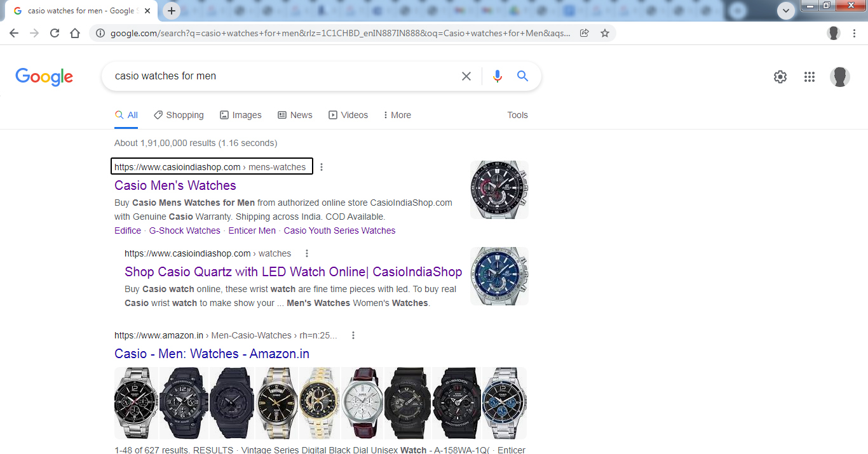The height and width of the screenshot is (454, 868).
Task: Open options for casioindiashop mens-watches result
Action: [x=322, y=167]
